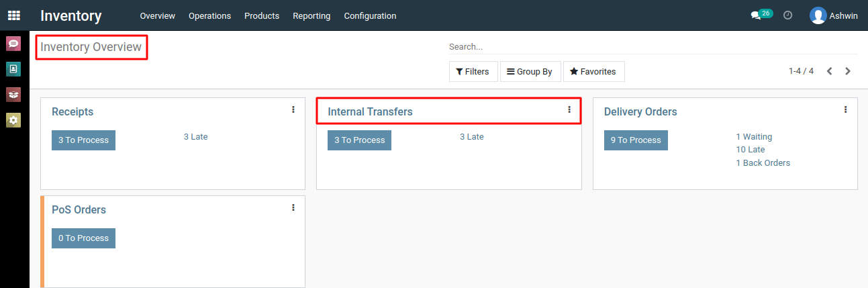Expand the Filters dropdown
The image size is (868, 288).
(x=473, y=71)
